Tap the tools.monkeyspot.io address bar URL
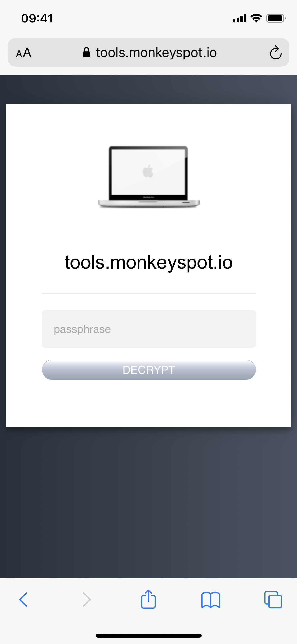Viewport: 297px width, 644px height. click(156, 53)
